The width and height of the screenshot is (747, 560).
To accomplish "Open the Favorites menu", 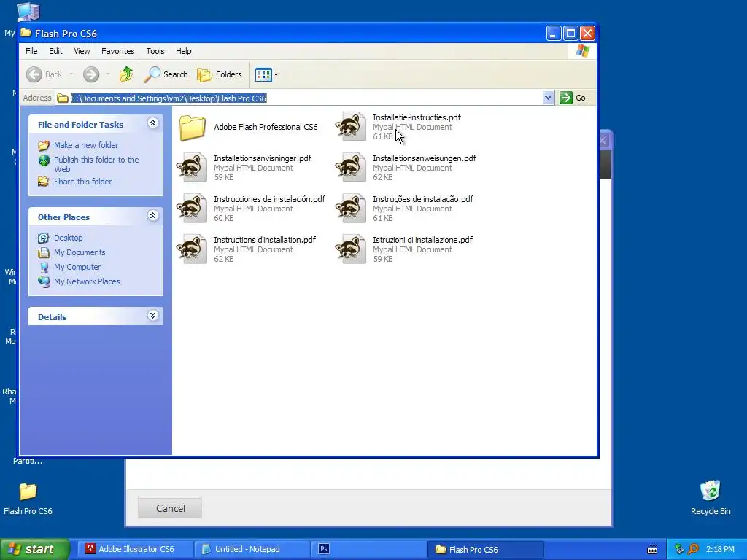I will (117, 51).
